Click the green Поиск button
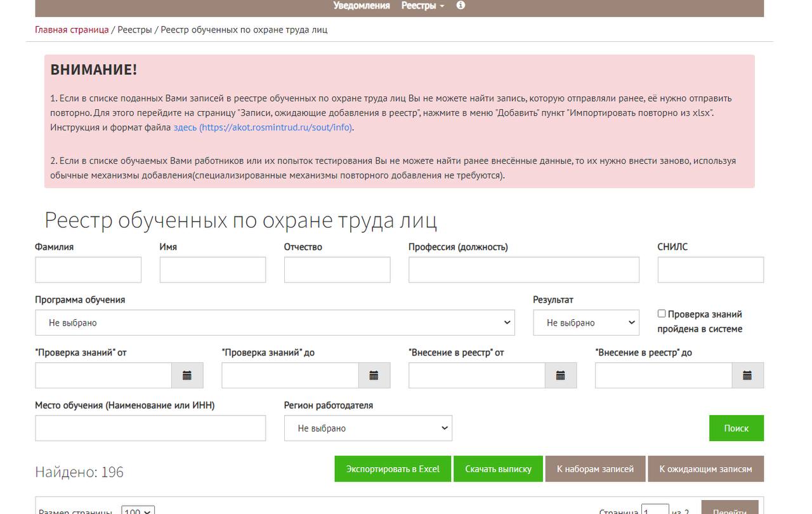 (736, 428)
